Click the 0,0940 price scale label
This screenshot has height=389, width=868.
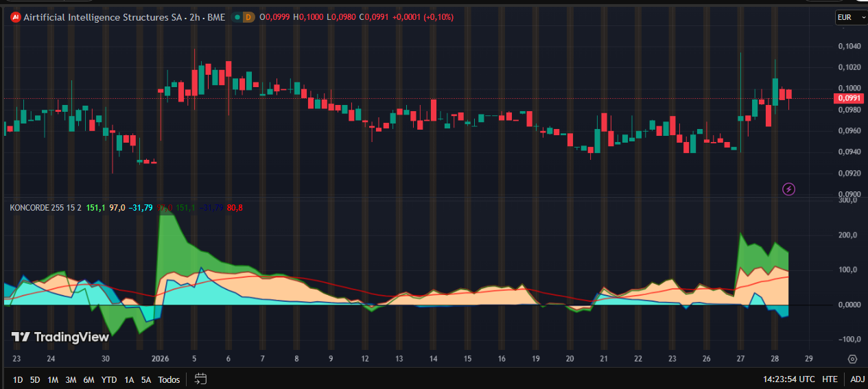pos(849,152)
